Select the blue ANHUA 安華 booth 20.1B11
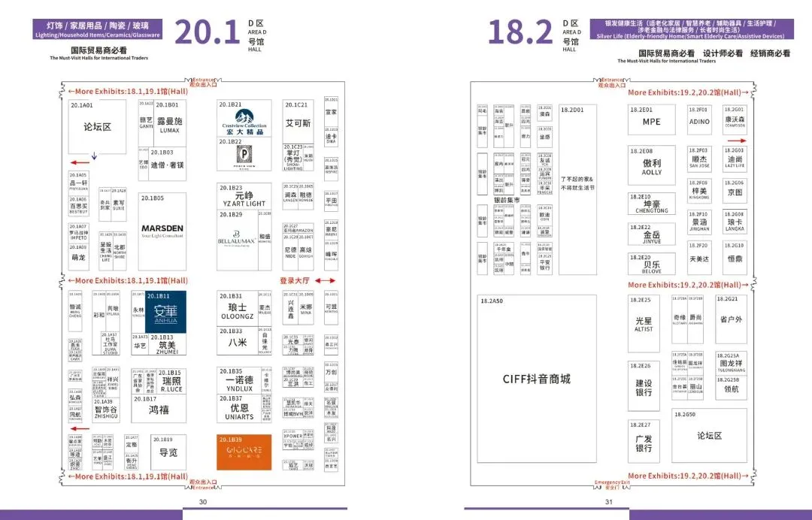The width and height of the screenshot is (812, 520). (x=165, y=312)
